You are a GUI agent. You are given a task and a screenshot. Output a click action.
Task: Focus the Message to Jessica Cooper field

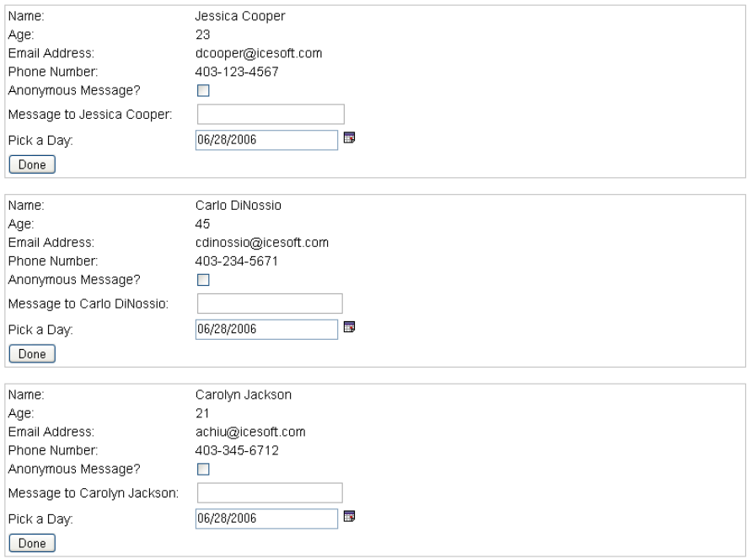(271, 115)
